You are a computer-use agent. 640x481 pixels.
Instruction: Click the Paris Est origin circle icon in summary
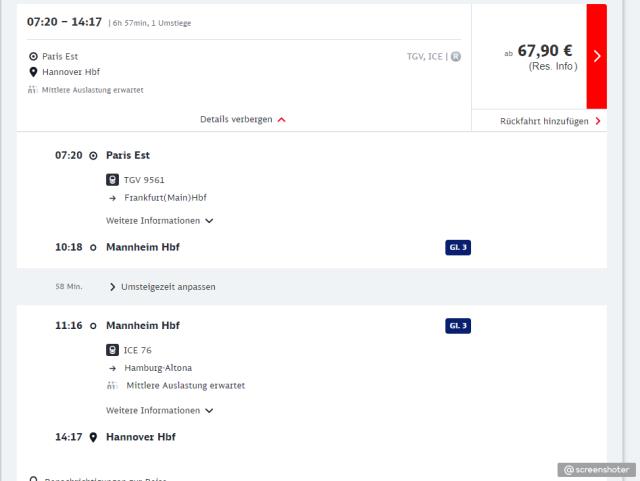pos(34,57)
